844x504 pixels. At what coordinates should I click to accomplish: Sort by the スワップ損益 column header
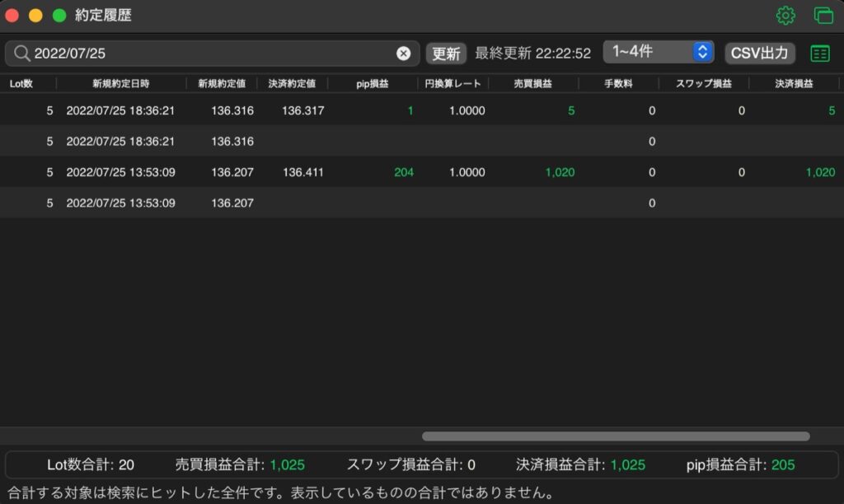point(704,83)
